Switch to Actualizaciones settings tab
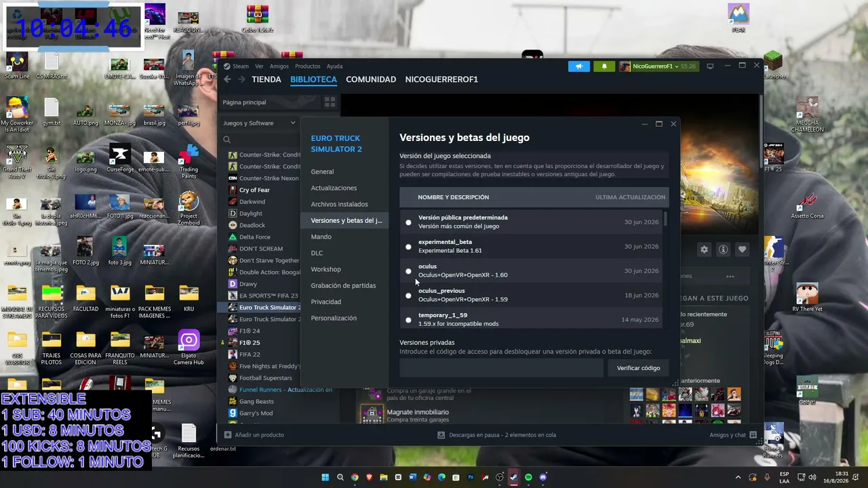The height and width of the screenshot is (488, 868). 334,188
